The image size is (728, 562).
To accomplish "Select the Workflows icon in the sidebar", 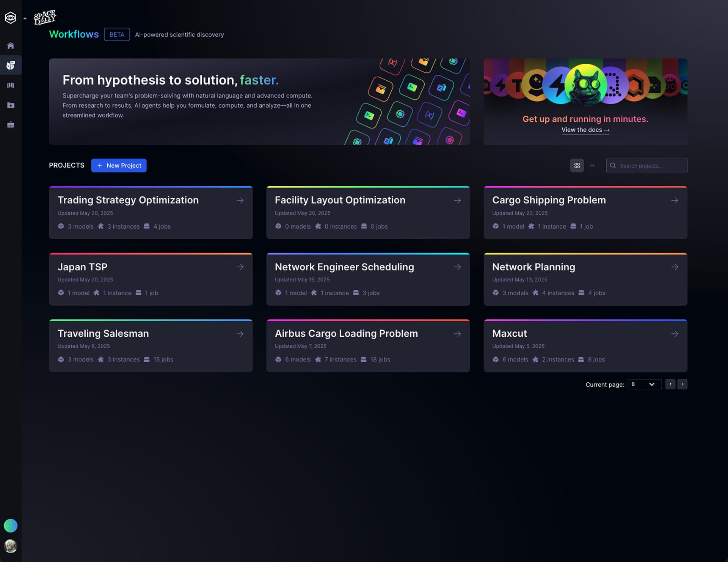I will 11,65.
